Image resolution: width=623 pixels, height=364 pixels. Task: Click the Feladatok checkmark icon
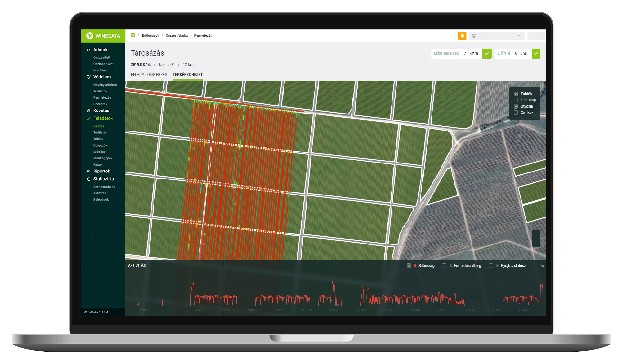(x=89, y=118)
